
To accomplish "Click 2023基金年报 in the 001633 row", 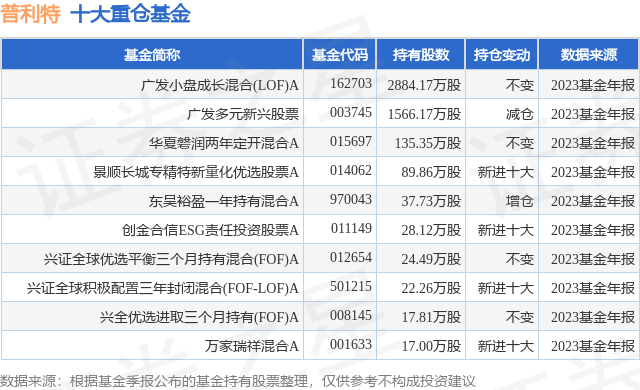I will pyautogui.click(x=593, y=346).
